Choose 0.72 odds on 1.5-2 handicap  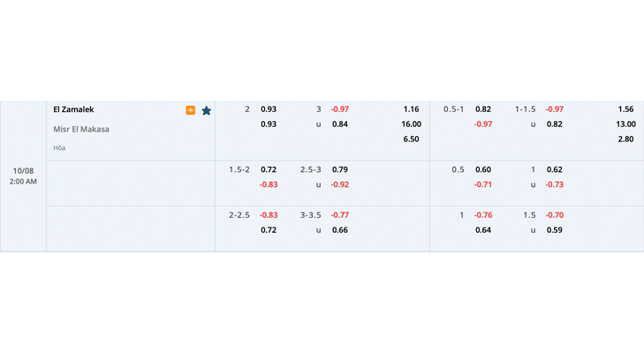(x=269, y=169)
